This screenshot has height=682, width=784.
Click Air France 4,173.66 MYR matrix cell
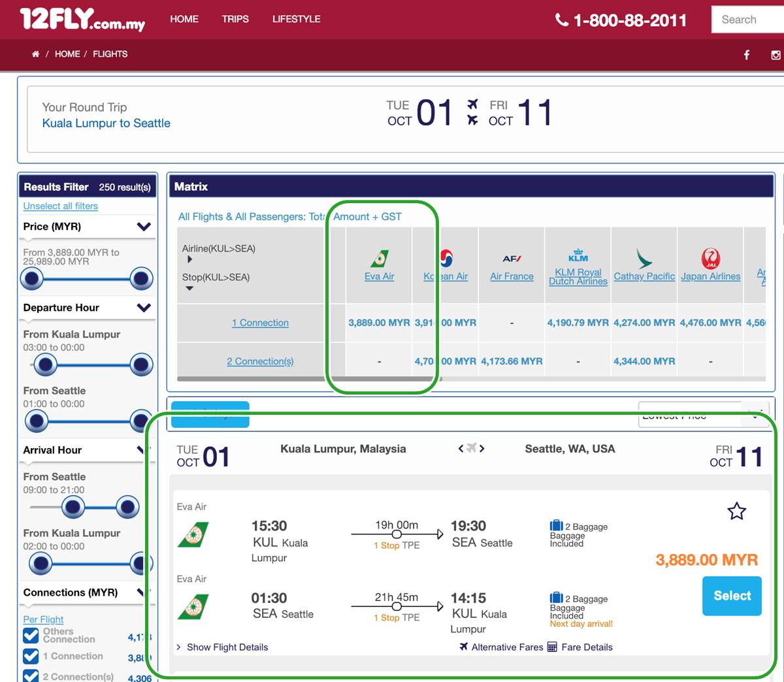(x=512, y=361)
